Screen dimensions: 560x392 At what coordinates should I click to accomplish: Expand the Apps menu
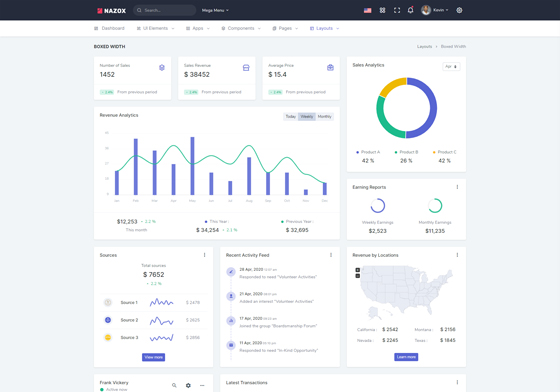pos(198,28)
